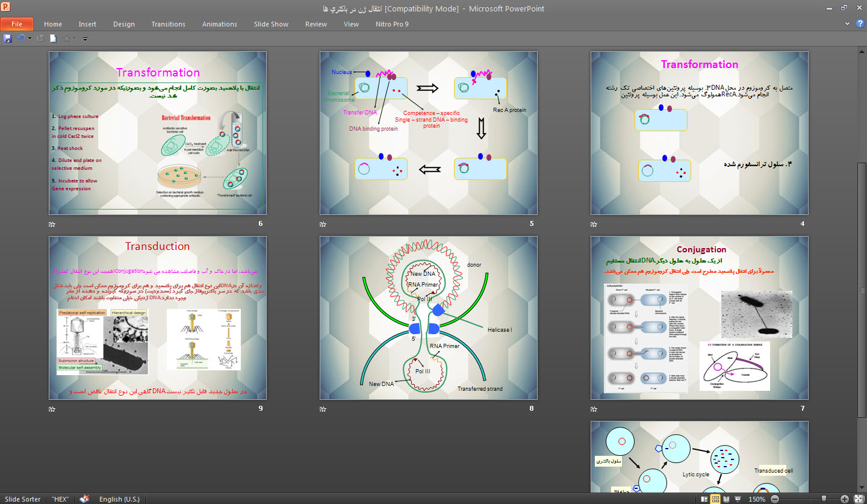
Task: Switch to the Home ribbon tab
Action: pyautogui.click(x=53, y=24)
